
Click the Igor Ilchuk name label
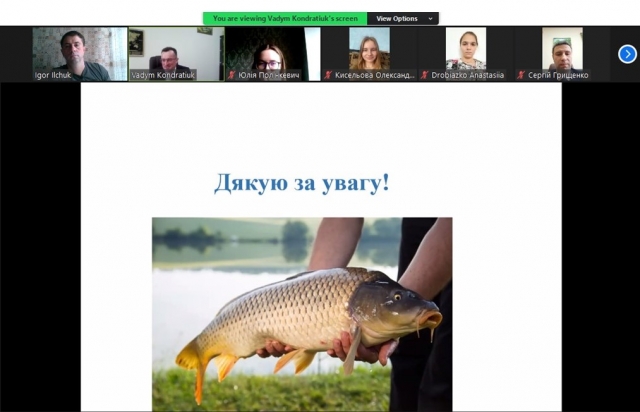pos(53,75)
